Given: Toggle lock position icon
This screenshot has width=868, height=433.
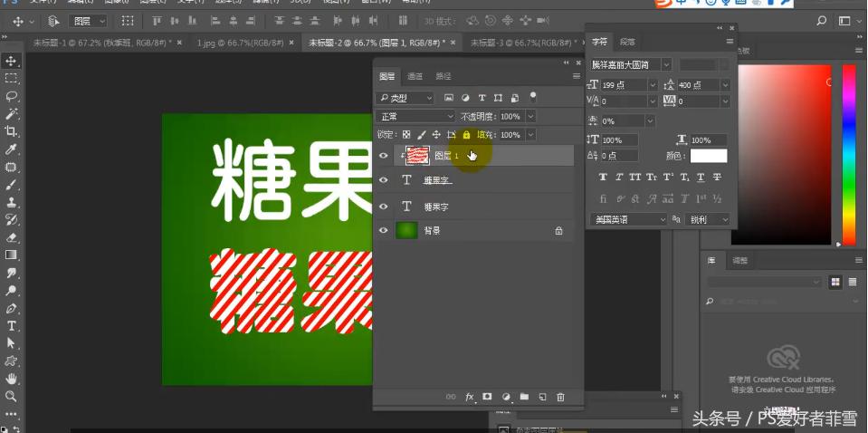Looking at the screenshot, I should [x=436, y=135].
